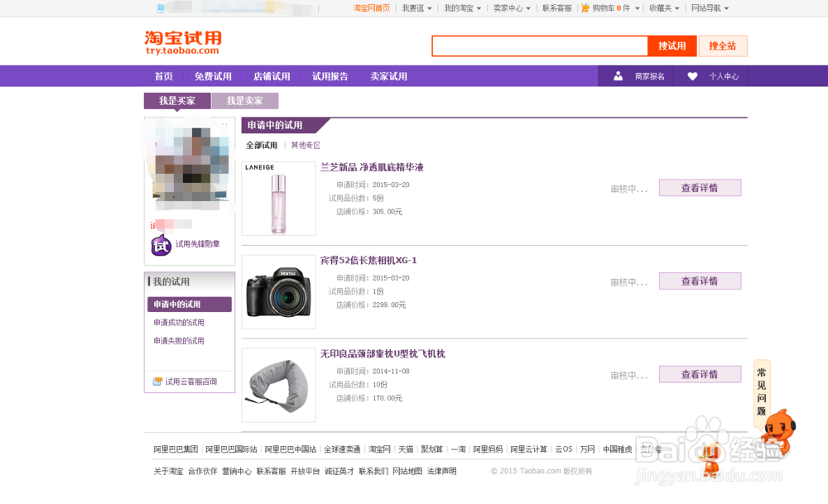Open 聚划算 footer link
Screen dimensions: 828x504
click(x=432, y=449)
